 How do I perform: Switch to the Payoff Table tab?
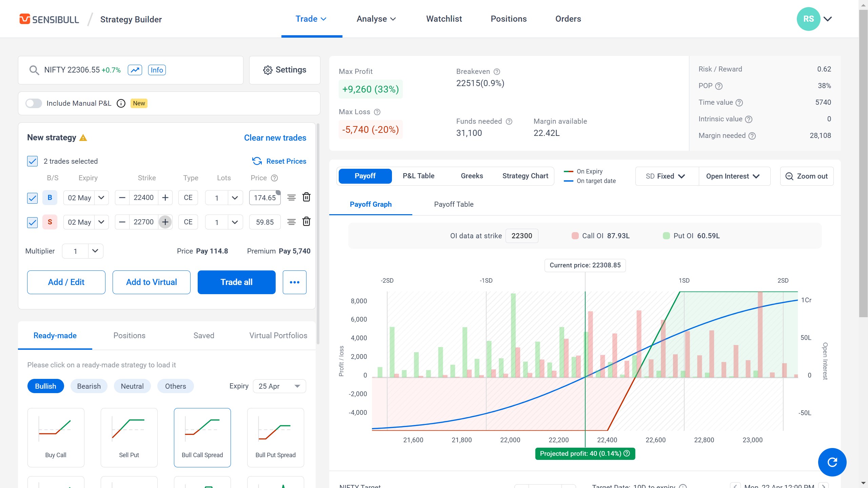click(454, 204)
